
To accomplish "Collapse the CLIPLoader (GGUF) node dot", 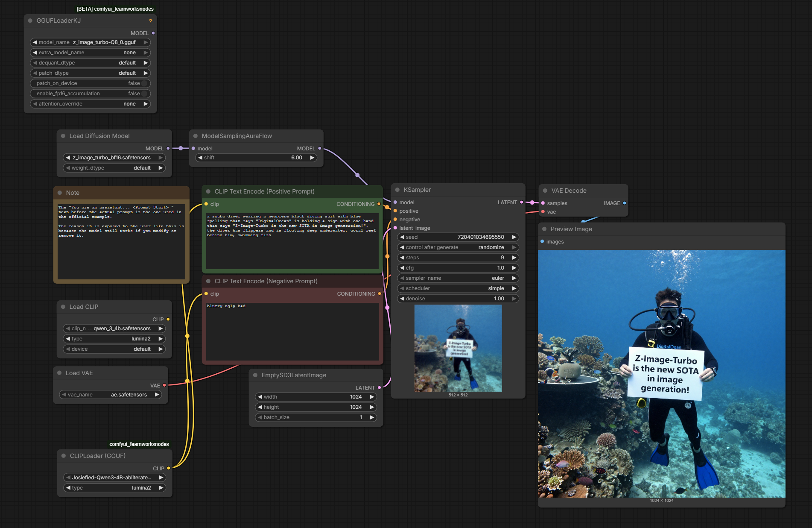I will (64, 456).
